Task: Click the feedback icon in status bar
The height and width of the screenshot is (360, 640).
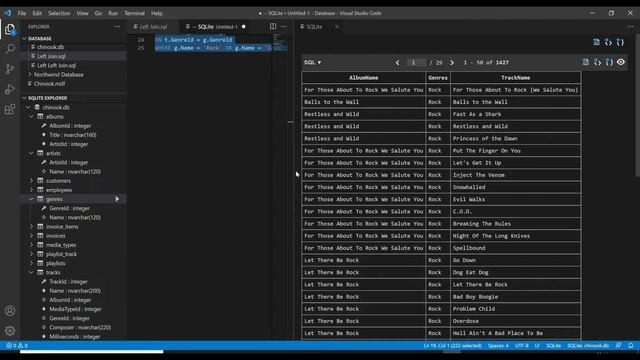Action: 619,345
